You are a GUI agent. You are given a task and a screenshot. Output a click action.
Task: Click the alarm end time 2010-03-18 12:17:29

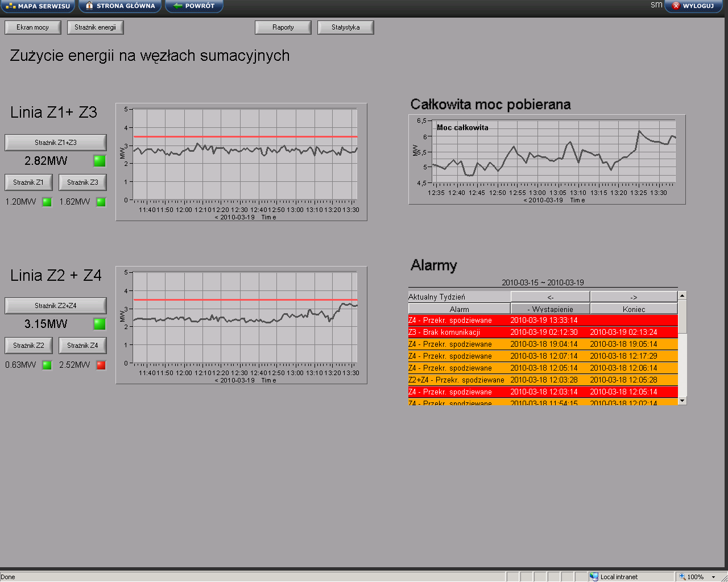[x=623, y=356]
